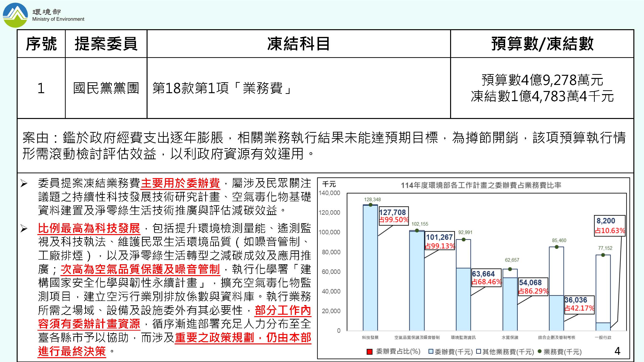644x362 pixels.
Task: Click the second arrow bullet point
Action: point(24,228)
